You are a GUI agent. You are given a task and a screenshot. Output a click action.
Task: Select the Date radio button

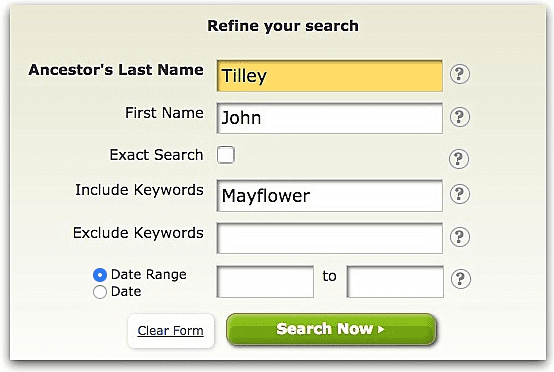[x=100, y=292]
